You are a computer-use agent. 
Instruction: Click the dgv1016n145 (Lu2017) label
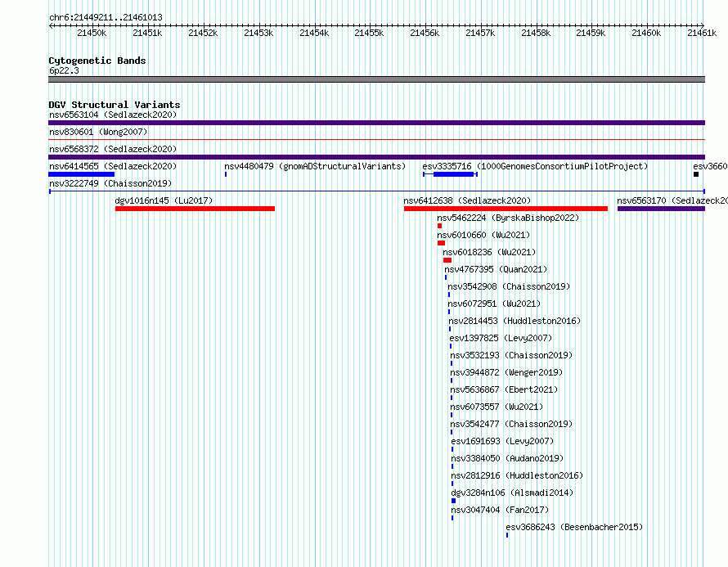(164, 200)
